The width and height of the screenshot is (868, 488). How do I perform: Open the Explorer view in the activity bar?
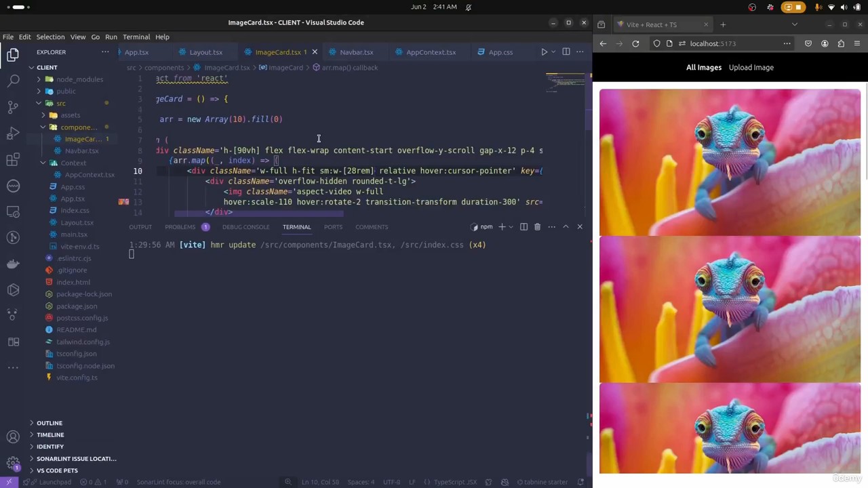point(13,55)
